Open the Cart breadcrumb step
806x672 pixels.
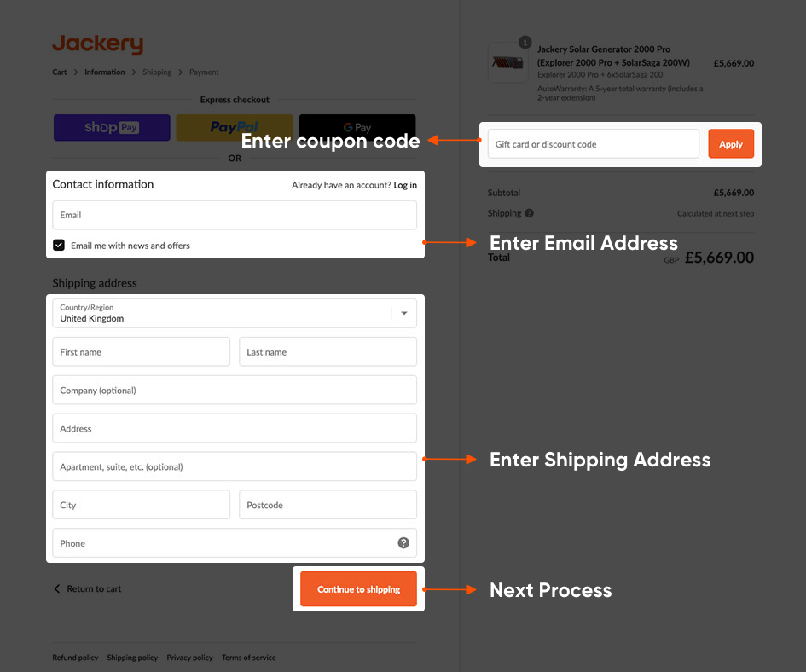[60, 72]
